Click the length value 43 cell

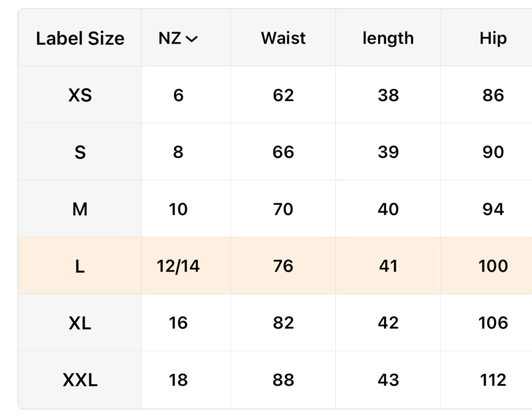388,380
